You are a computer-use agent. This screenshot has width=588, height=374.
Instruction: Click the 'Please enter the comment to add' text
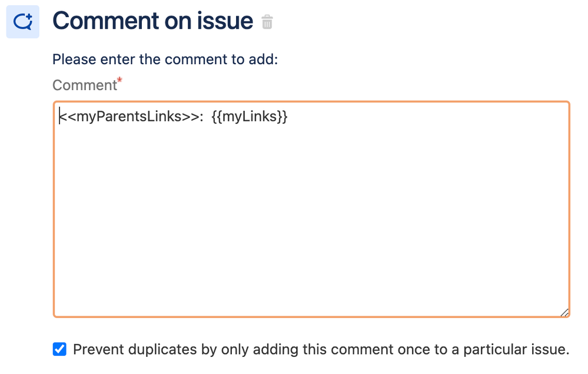click(x=165, y=59)
